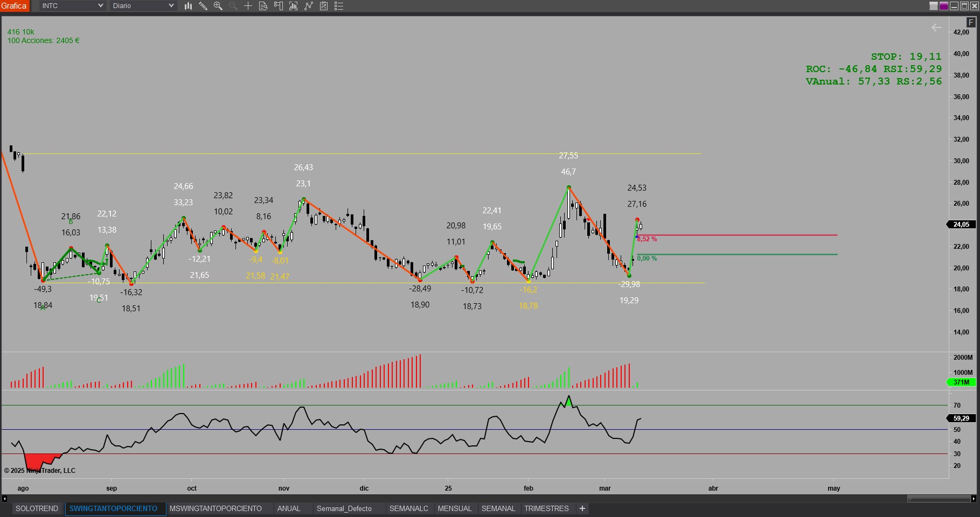This screenshot has height=517, width=980.
Task: Open the MENSUAL tab
Action: click(455, 508)
